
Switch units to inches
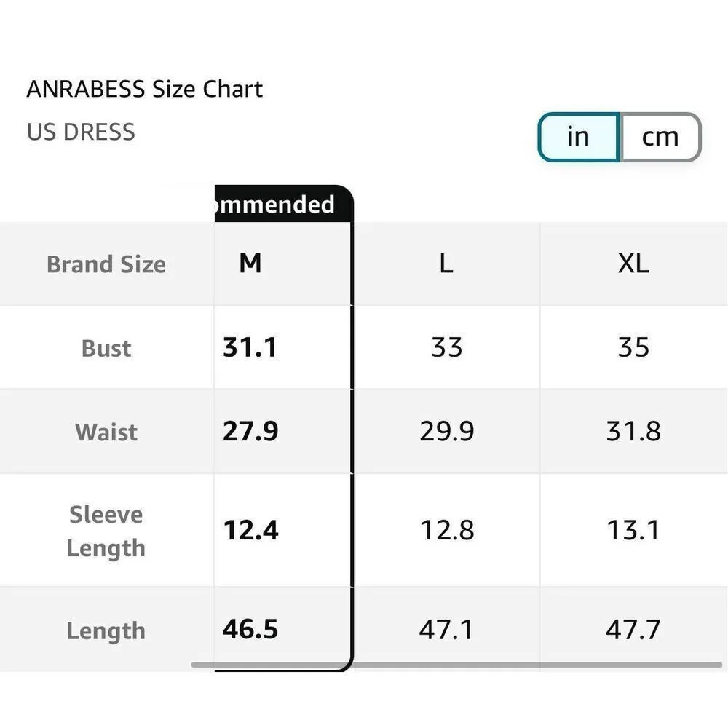[x=579, y=136]
